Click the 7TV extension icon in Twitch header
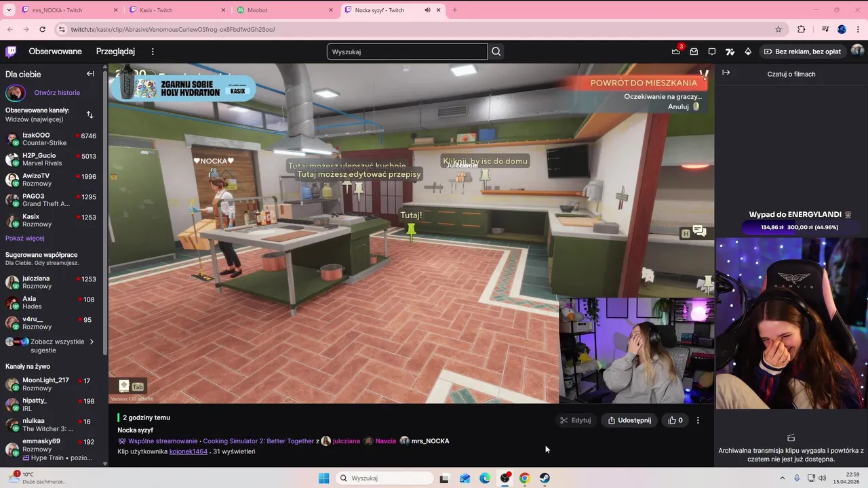868x488 pixels. (730, 52)
